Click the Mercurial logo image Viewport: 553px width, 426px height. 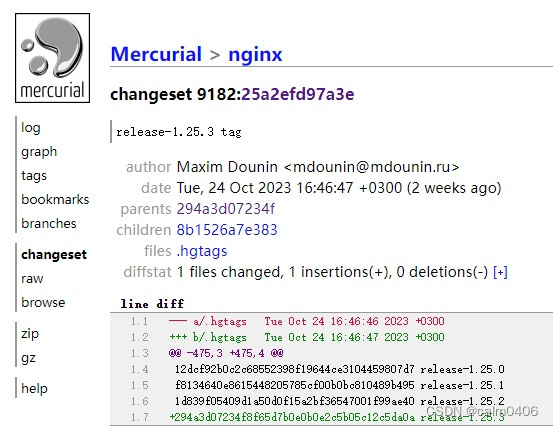[53, 58]
